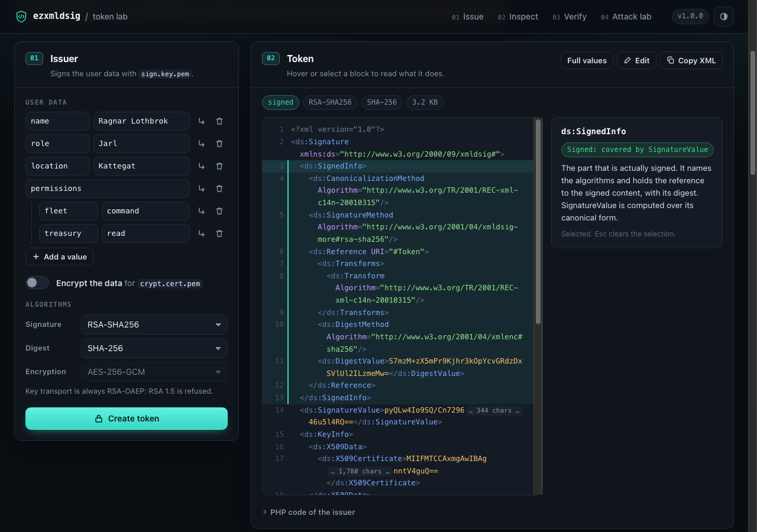Click 'Signed: covered by SignatureValue' badge
Image resolution: width=757 pixels, height=532 pixels.
point(638,150)
